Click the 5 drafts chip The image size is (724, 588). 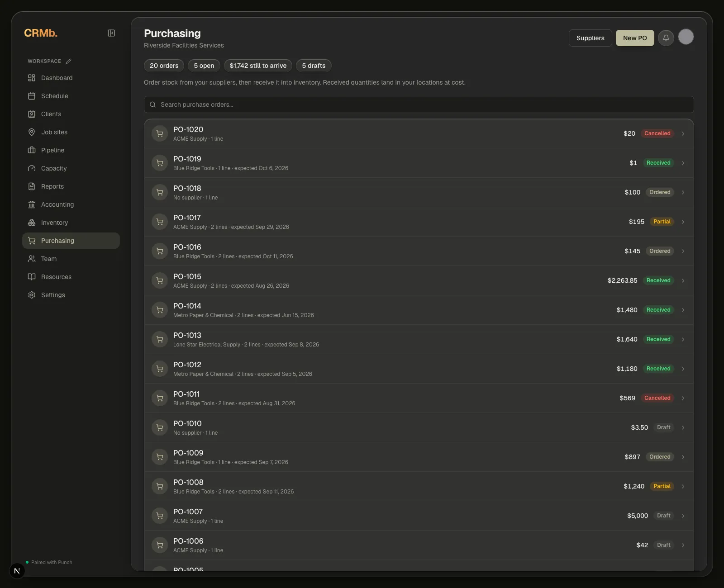click(314, 66)
